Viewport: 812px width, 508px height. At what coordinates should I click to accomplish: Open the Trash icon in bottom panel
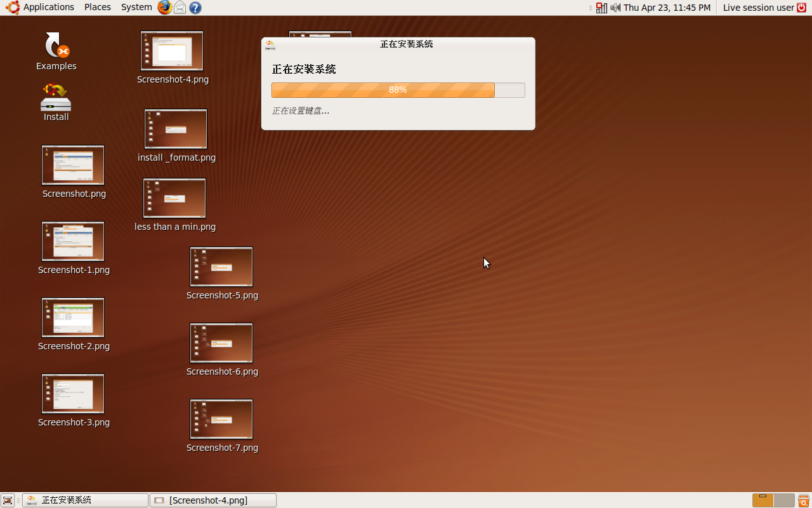[804, 500]
